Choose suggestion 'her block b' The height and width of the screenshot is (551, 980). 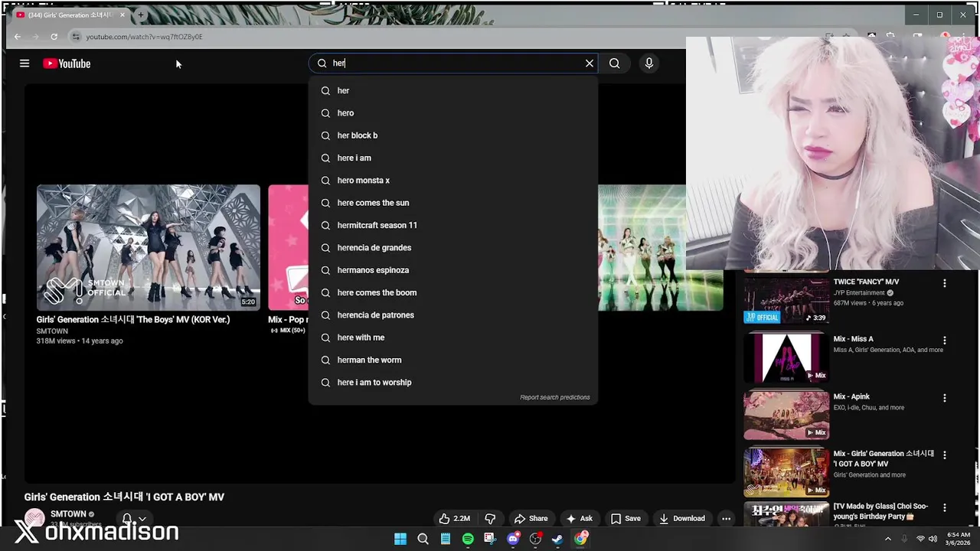(x=453, y=135)
